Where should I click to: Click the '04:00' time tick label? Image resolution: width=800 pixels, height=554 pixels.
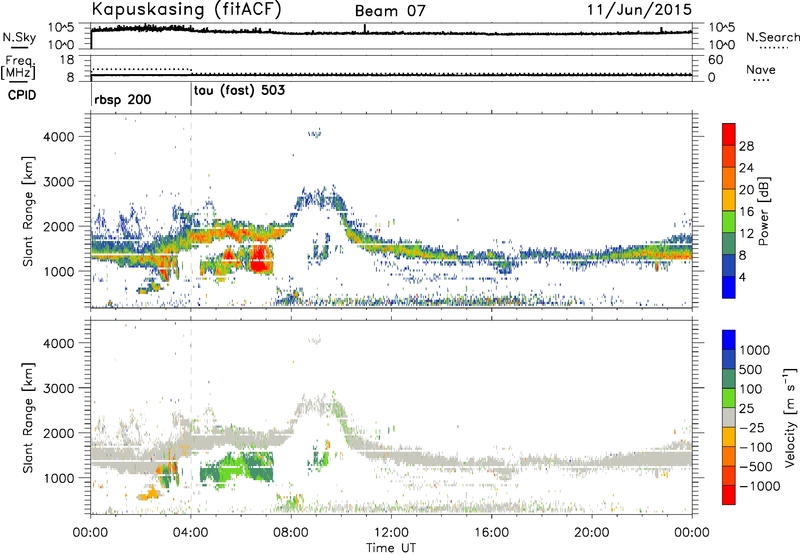pyautogui.click(x=190, y=533)
